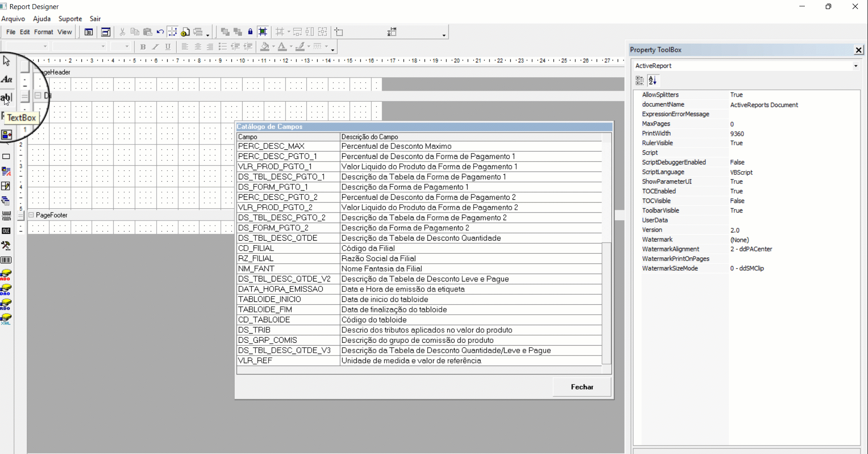Select the pointer arrow tool

point(6,61)
